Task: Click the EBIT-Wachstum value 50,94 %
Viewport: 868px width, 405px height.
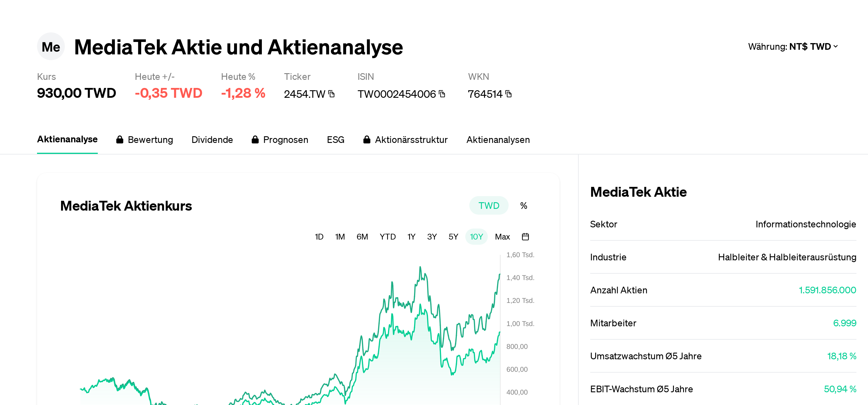Action: click(840, 389)
